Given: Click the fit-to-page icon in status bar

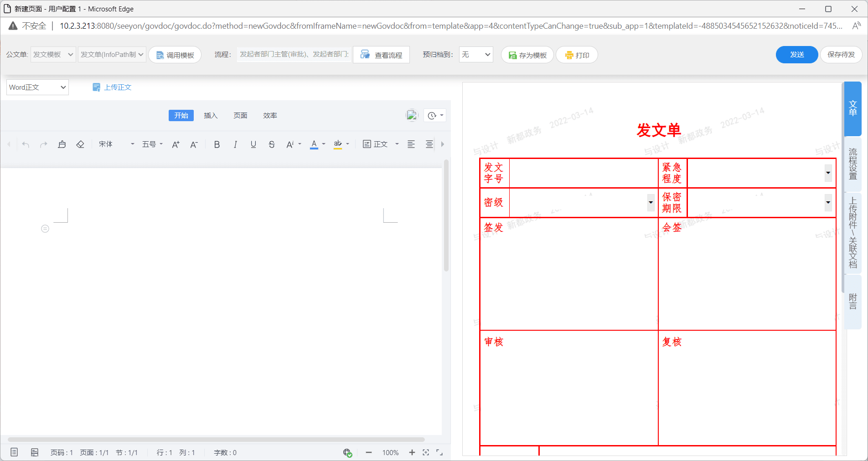Looking at the screenshot, I should tap(426, 452).
